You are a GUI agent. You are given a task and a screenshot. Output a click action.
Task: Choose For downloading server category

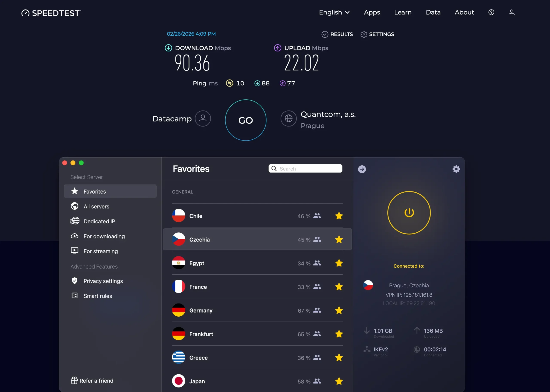(104, 236)
